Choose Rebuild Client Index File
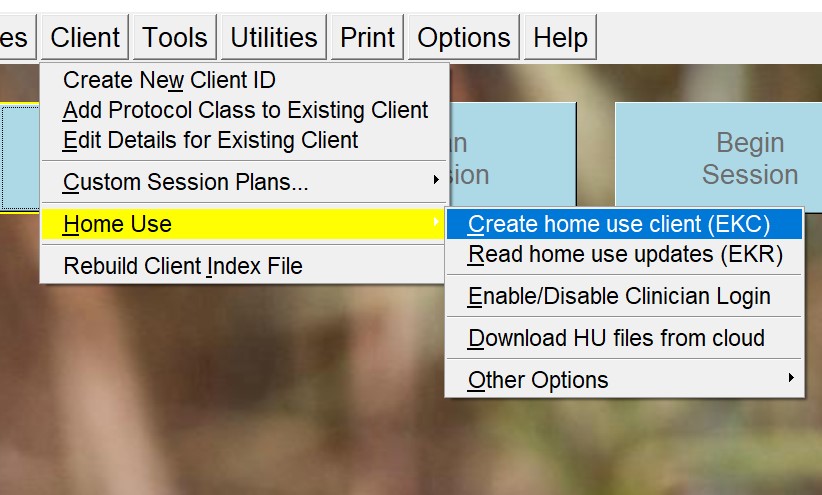 [244, 266]
